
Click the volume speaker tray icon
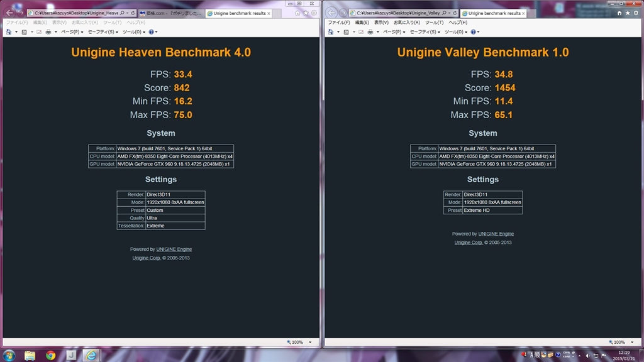tap(587, 356)
